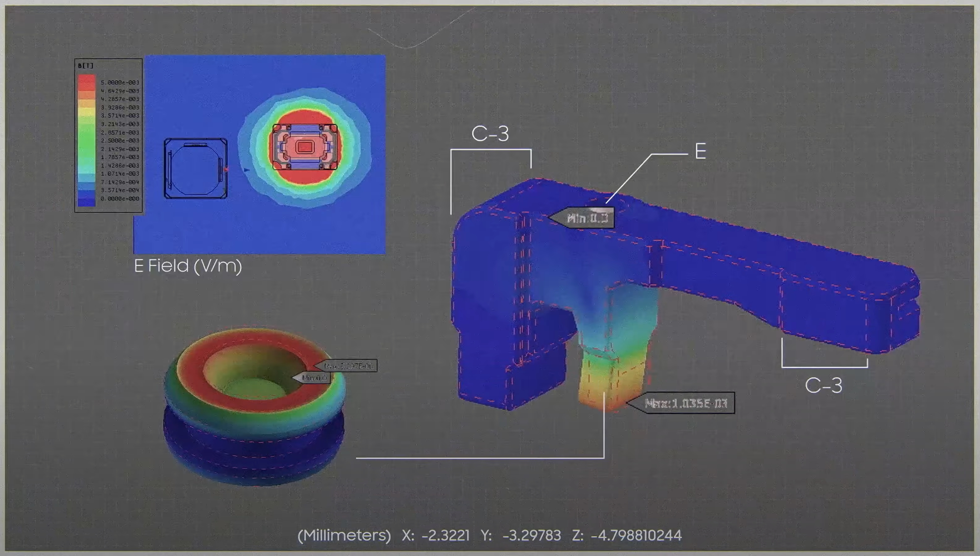Click the small red dot beside chip outline

point(226,169)
